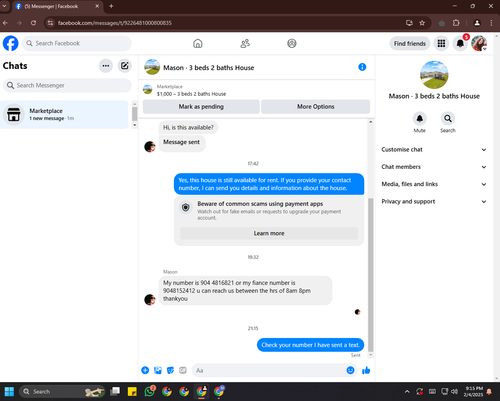
Task: Click the Windows taskbar Search box
Action: click(62, 391)
